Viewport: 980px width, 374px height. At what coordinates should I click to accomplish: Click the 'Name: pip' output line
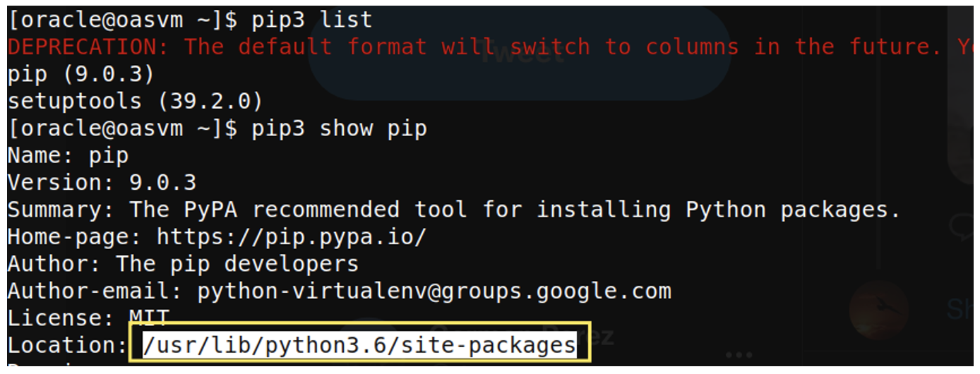[x=68, y=155]
